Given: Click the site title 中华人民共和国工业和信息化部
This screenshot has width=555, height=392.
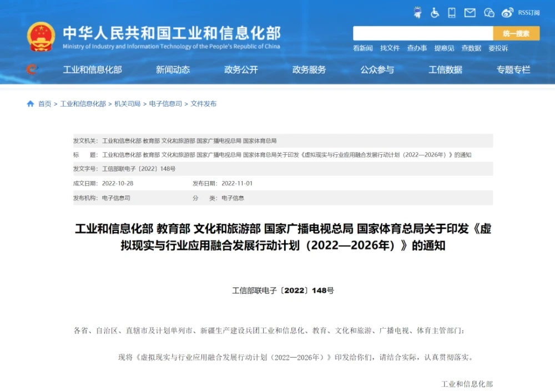Looking at the screenshot, I should point(171,33).
